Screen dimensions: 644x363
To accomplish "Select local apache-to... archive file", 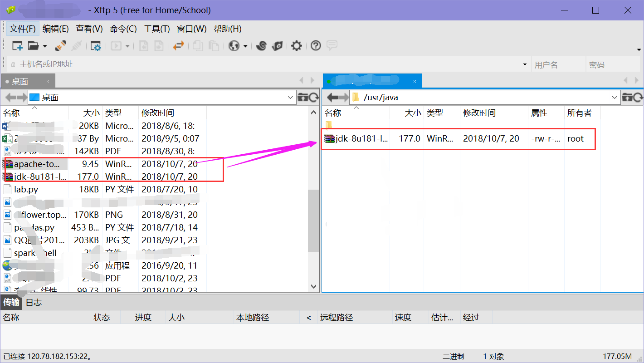I will pos(36,164).
